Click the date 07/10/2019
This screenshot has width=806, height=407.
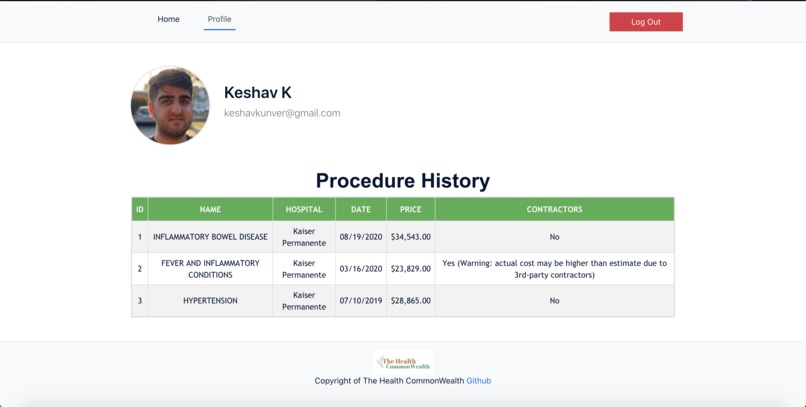coord(361,301)
